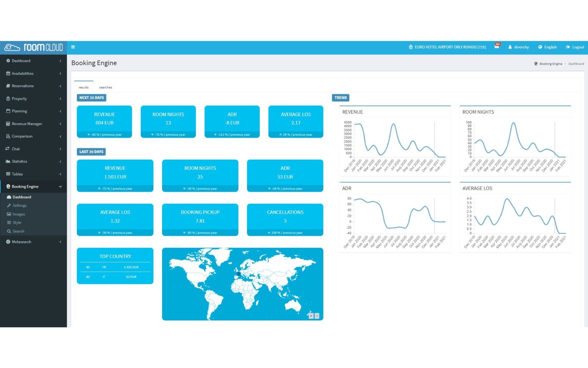Viewport: 588px width, 368px height.
Task: Click the Dashboard gear icon in sidebar
Action: (x=8, y=61)
